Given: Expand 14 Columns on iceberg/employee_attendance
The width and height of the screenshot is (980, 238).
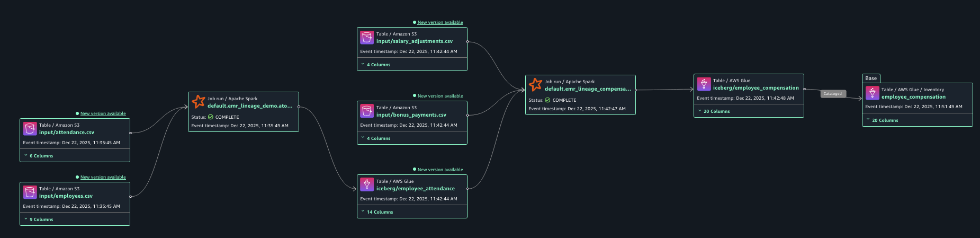Looking at the screenshot, I should coord(377,212).
